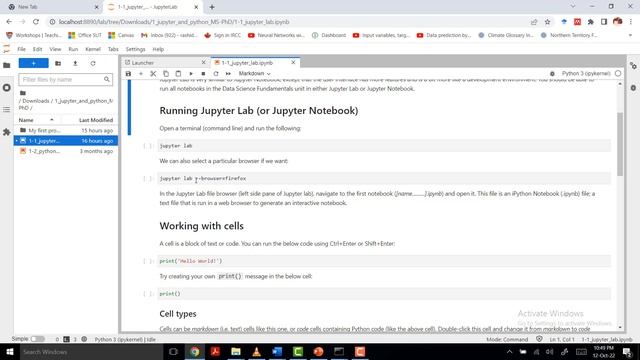Click the 'jupyter lab' code cell
This screenshot has height=360, width=640.
[384, 146]
